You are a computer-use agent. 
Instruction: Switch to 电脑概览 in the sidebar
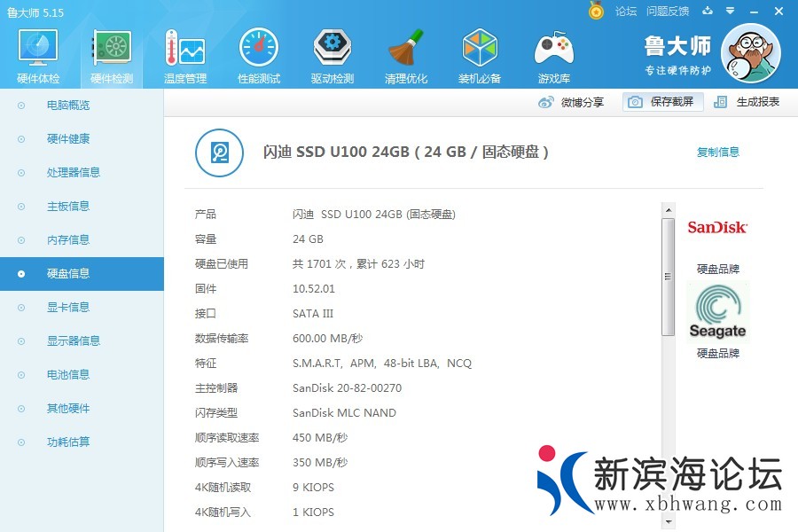click(68, 106)
